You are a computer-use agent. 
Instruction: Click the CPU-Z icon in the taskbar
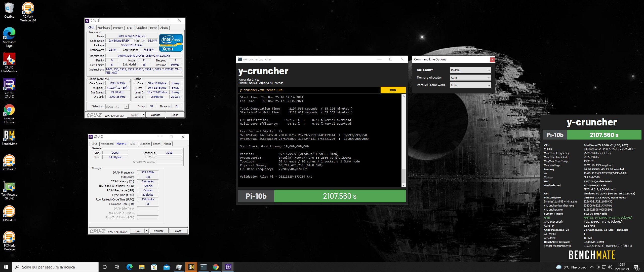pos(228,267)
